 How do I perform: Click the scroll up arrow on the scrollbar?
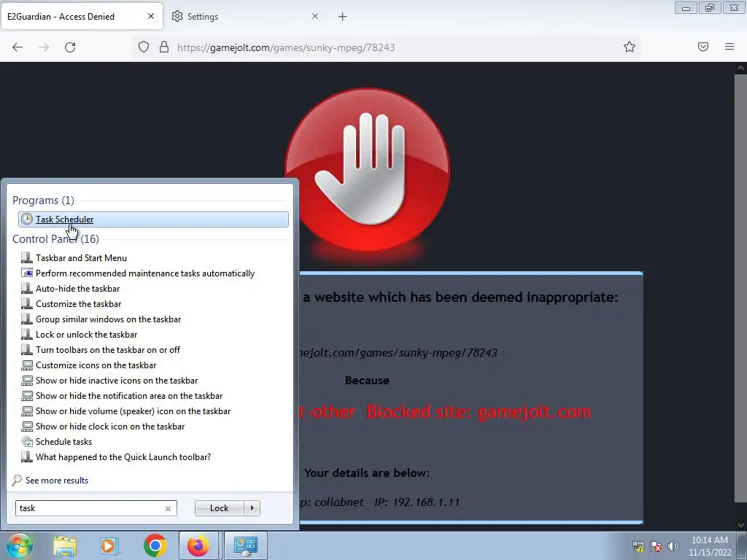[741, 68]
